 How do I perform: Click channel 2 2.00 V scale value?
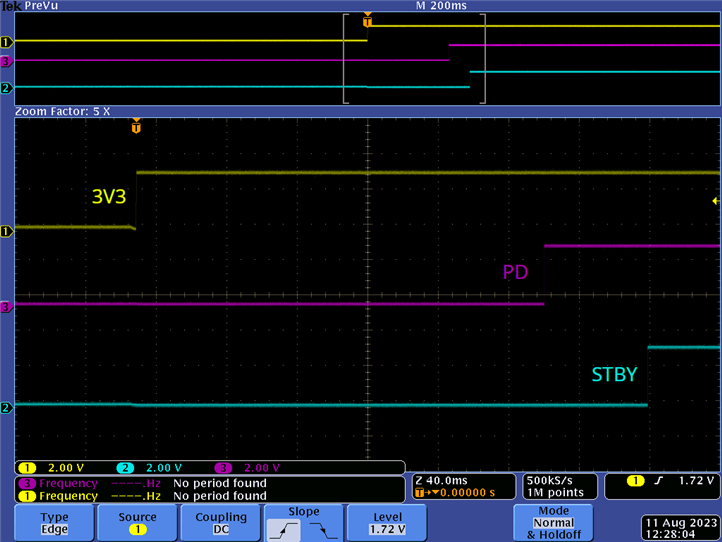(163, 468)
